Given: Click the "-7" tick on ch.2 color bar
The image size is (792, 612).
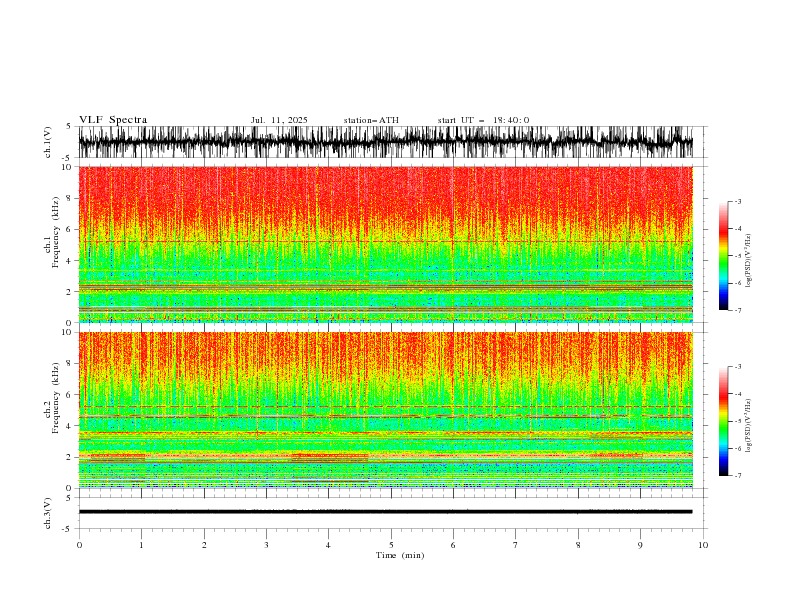Looking at the screenshot, I should [738, 475].
